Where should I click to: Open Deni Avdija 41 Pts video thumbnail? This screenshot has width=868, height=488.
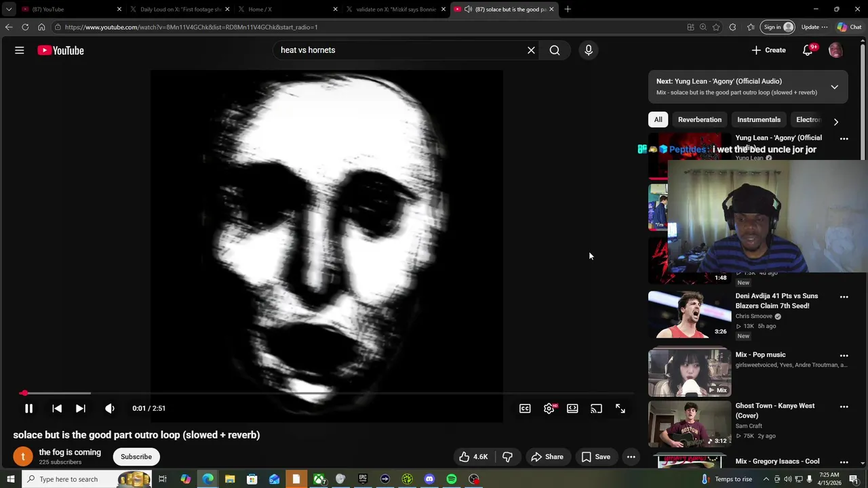click(x=690, y=314)
